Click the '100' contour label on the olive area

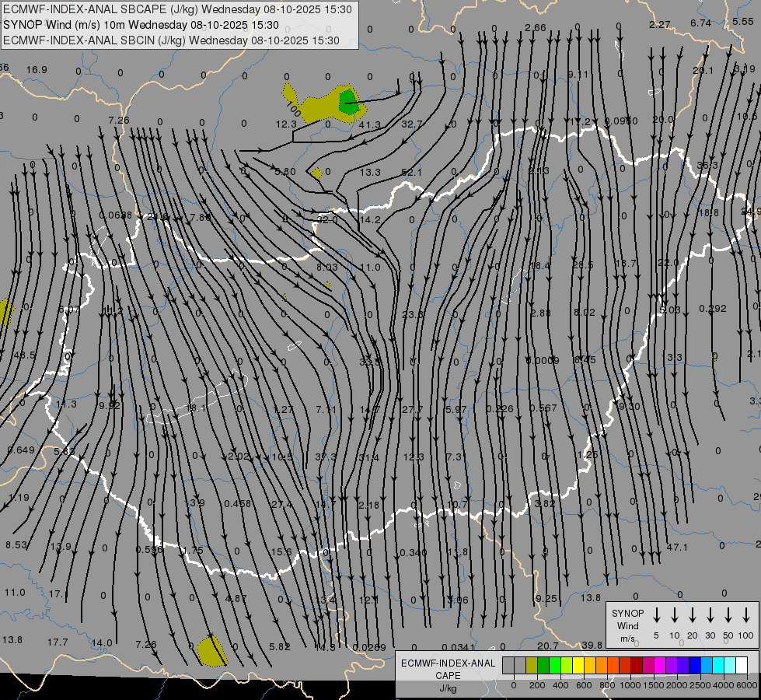293,108
